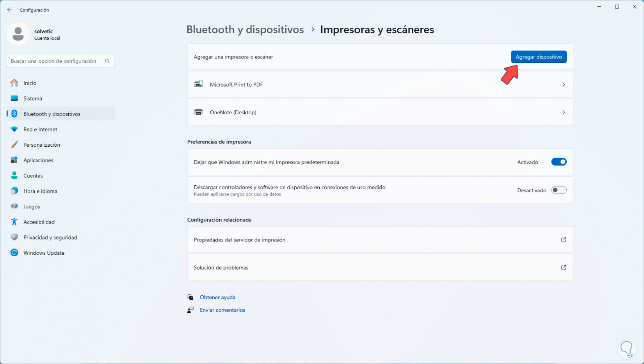Select the Juegos controller icon
This screenshot has height=364, width=644.
[14, 206]
